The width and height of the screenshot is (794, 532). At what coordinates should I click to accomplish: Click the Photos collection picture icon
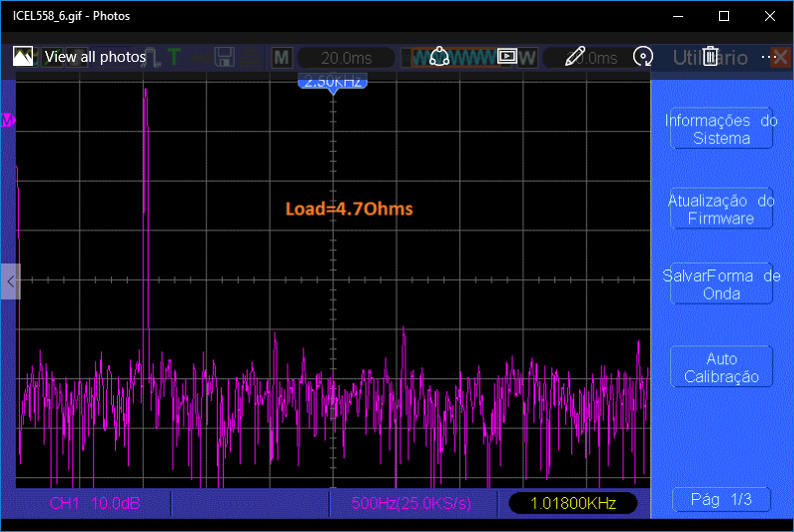pyautogui.click(x=23, y=57)
